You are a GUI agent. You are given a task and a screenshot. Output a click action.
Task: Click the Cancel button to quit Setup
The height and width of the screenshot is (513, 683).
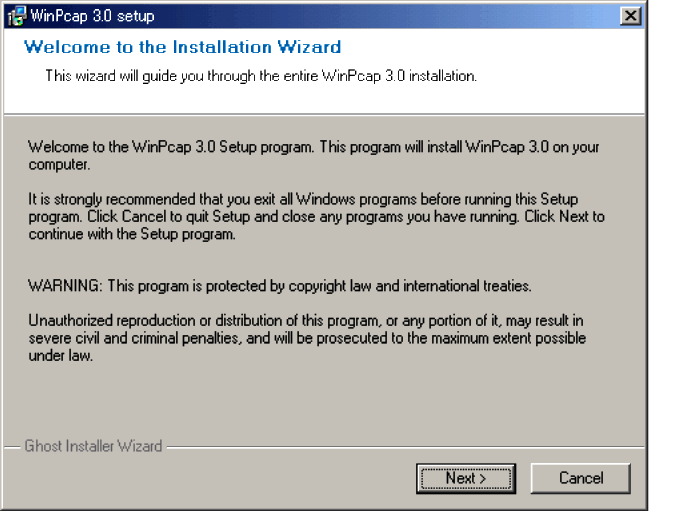coord(580,478)
